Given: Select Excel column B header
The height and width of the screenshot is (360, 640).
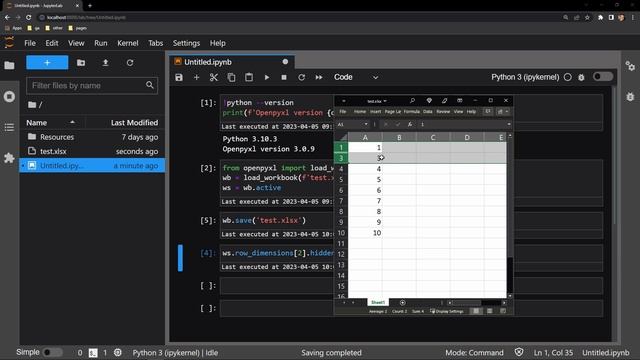Looking at the screenshot, I should [399, 138].
